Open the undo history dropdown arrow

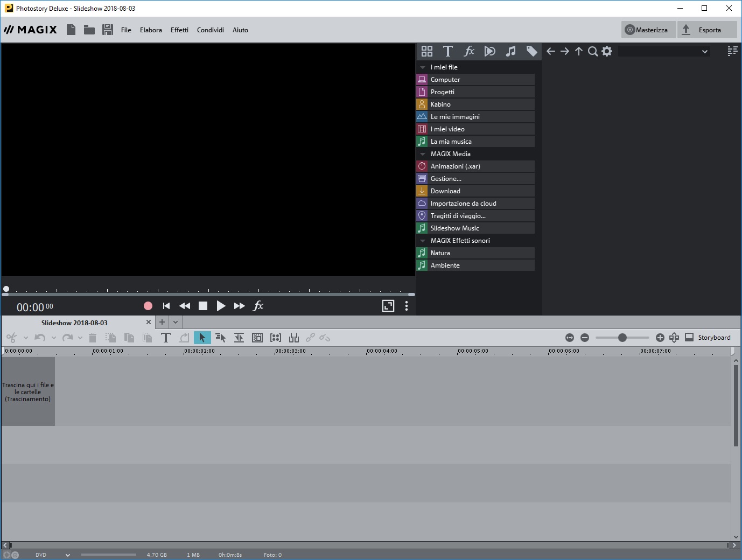54,338
